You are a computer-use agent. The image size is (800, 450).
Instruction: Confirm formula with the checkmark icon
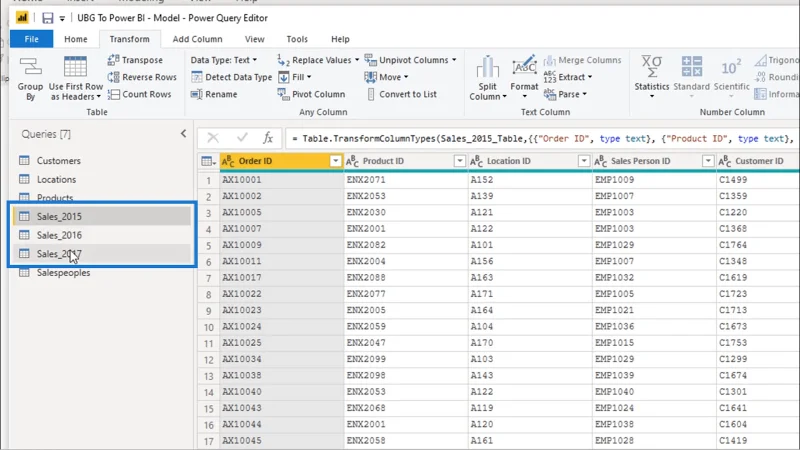pos(242,138)
